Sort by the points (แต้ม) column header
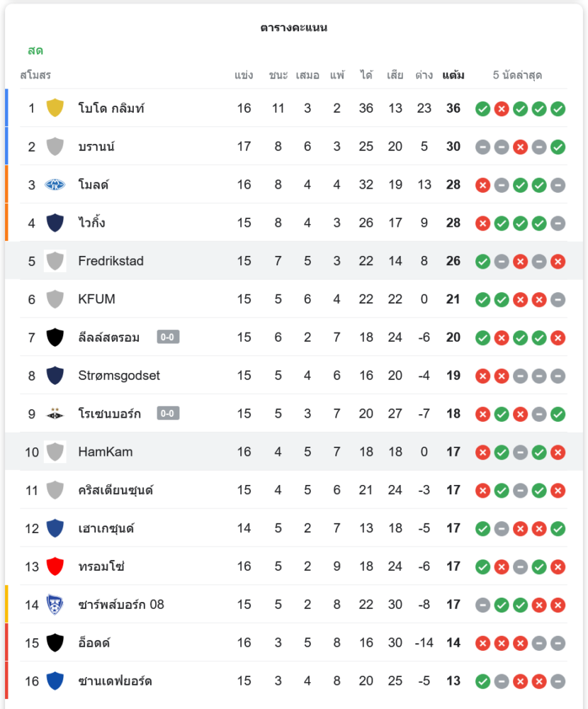588x709 pixels. coord(453,75)
